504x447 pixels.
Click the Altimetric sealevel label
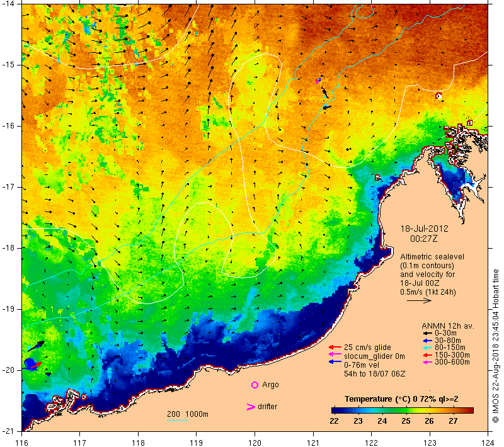point(432,257)
